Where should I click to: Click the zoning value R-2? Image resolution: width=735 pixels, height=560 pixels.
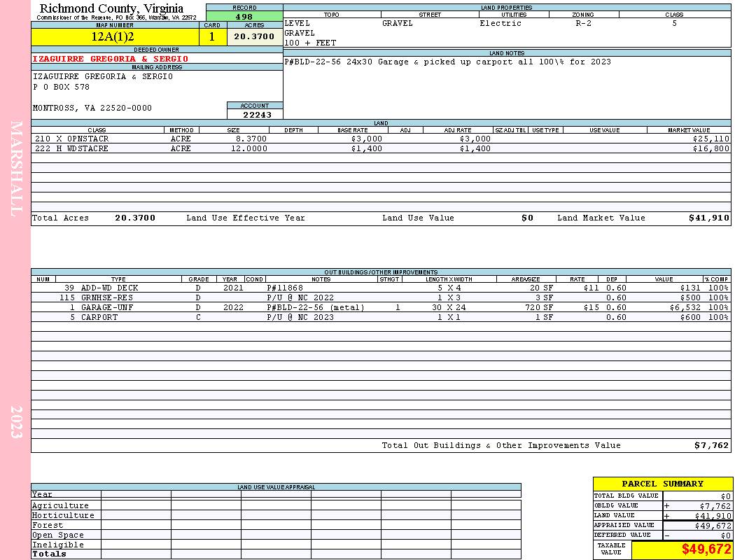(x=583, y=23)
